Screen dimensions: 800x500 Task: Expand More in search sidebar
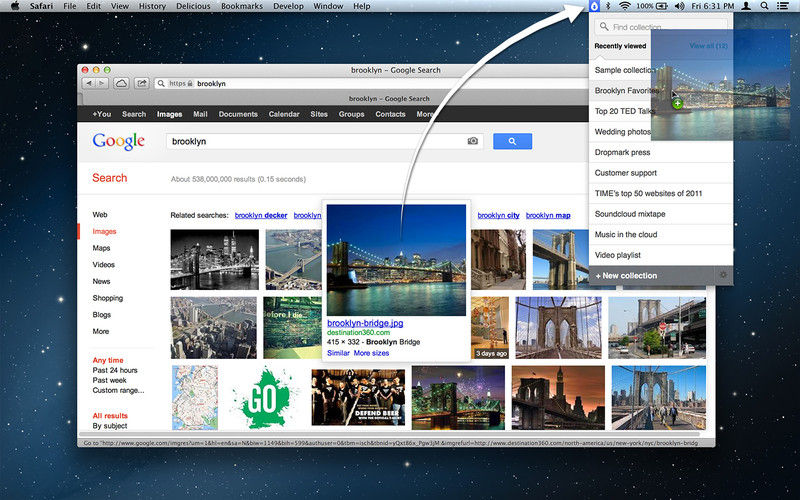click(x=101, y=331)
